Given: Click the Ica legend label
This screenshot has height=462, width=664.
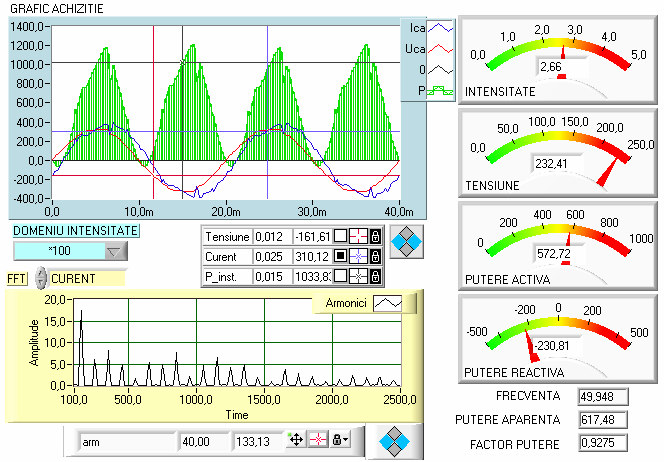Looking at the screenshot, I should 417,28.
